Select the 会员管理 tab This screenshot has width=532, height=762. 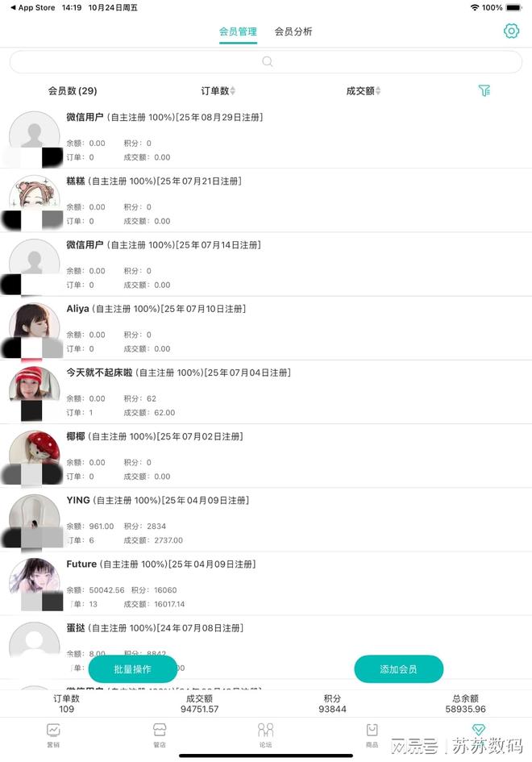pyautogui.click(x=238, y=31)
